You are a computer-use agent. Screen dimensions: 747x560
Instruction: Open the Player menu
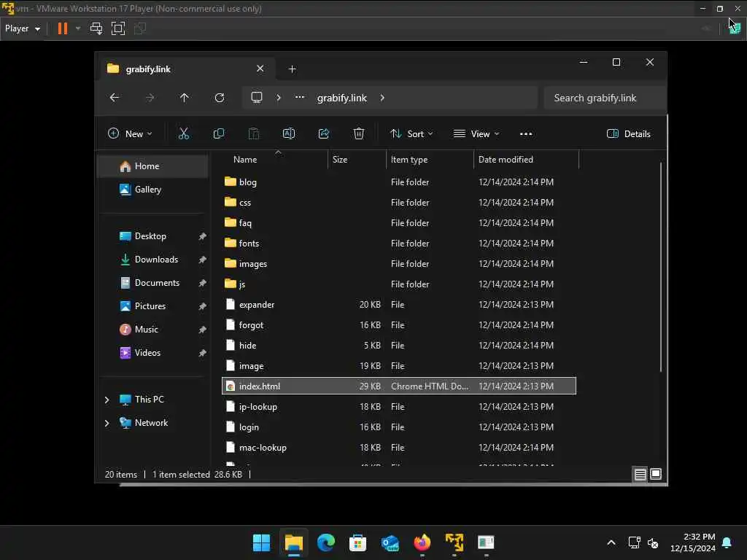23,28
